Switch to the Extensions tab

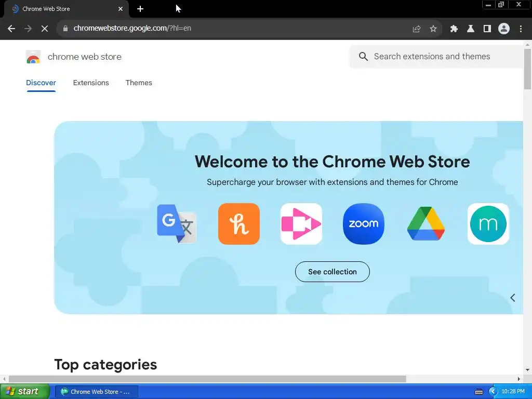point(91,83)
